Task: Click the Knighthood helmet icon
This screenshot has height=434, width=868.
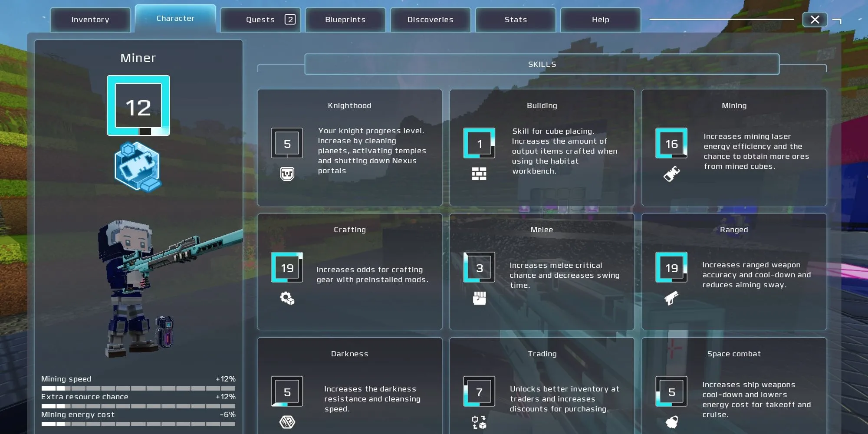Action: [287, 174]
